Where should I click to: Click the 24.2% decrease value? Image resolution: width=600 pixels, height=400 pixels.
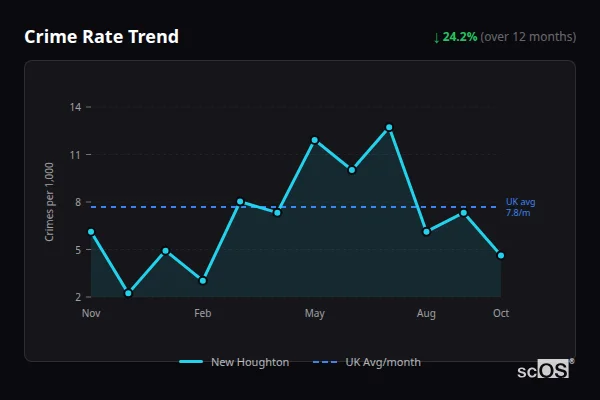(460, 37)
